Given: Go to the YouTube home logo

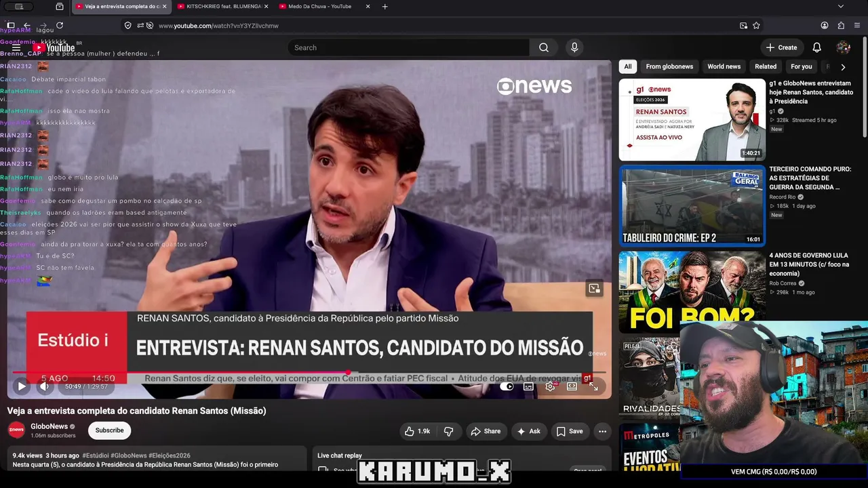Looking at the screenshot, I should (x=54, y=47).
